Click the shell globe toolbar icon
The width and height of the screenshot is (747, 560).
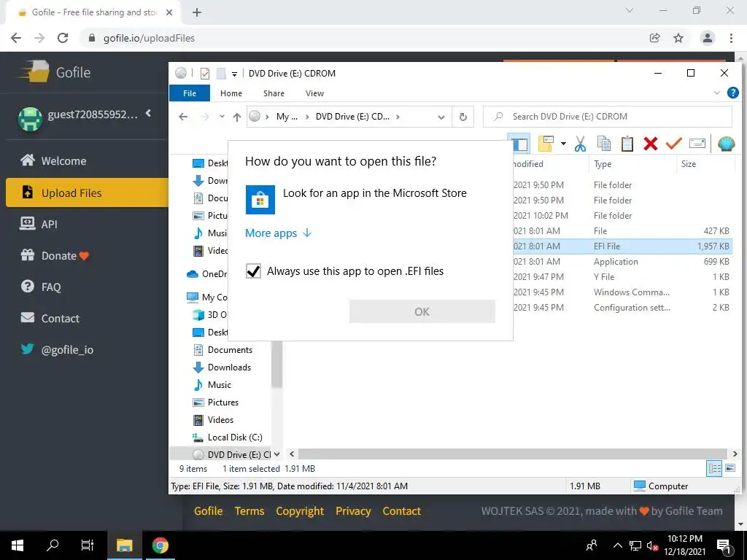tap(726, 144)
